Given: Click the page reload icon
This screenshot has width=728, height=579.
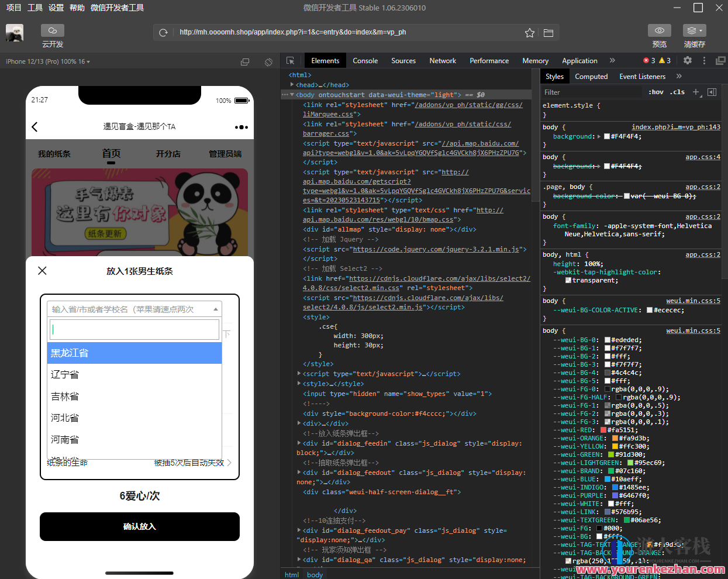Looking at the screenshot, I should [x=163, y=32].
